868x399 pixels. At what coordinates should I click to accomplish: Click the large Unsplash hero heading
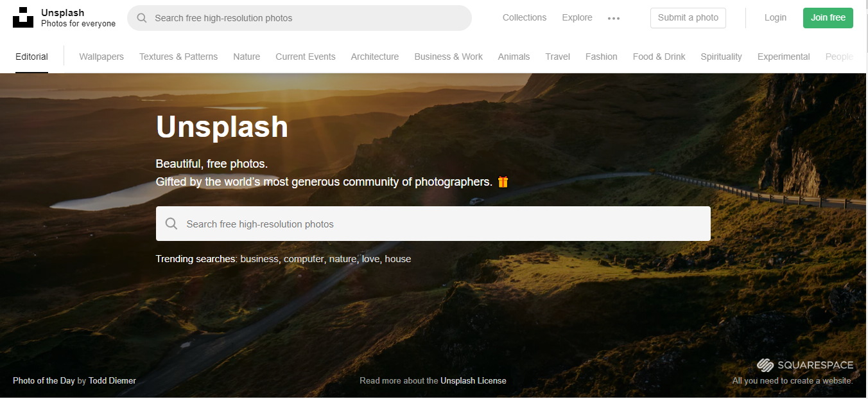tap(222, 127)
